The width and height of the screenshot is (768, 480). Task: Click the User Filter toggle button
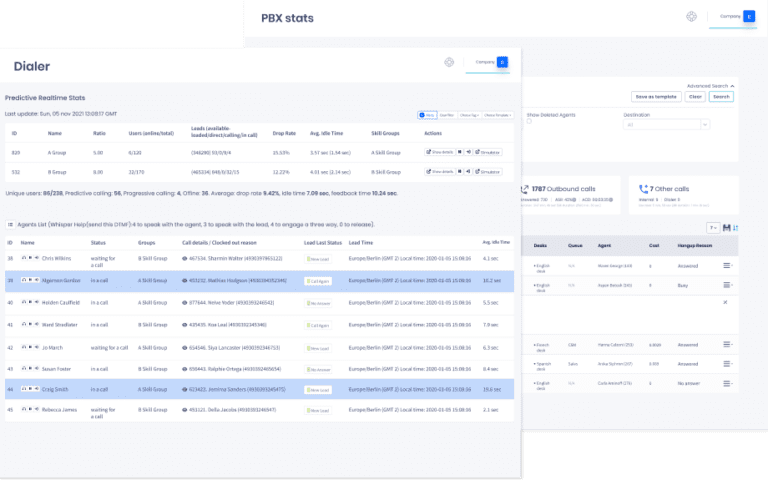click(447, 115)
